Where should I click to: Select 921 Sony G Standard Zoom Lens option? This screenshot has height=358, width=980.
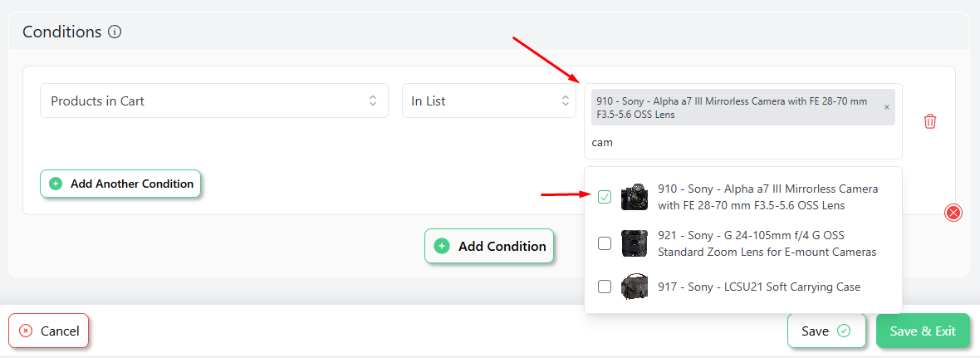point(743,243)
